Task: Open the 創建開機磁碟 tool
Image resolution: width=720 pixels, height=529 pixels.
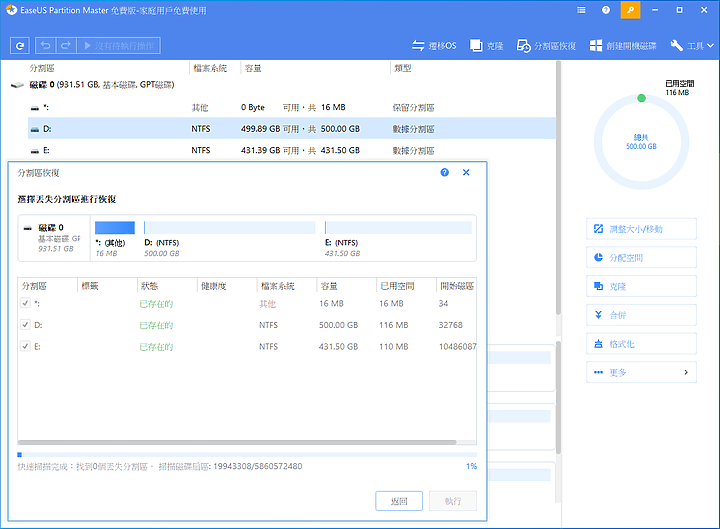Action: (623, 45)
